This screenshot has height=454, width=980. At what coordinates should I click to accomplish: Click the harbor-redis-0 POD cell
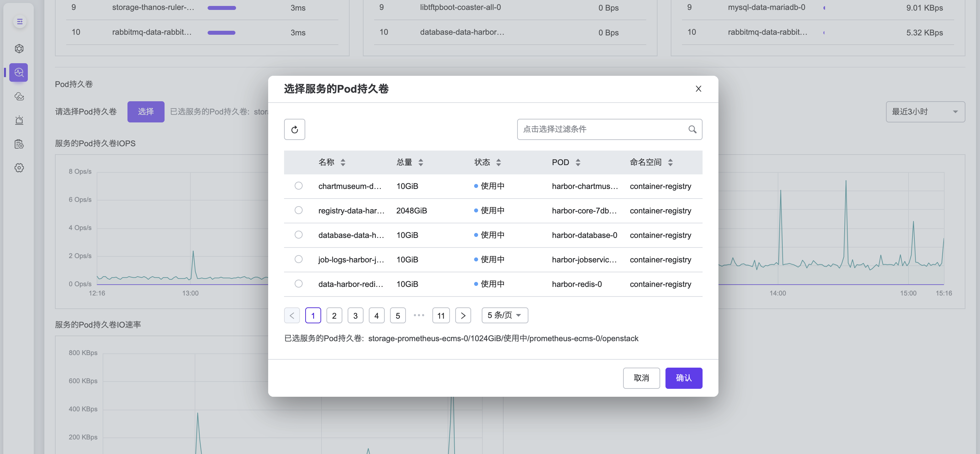[577, 285]
